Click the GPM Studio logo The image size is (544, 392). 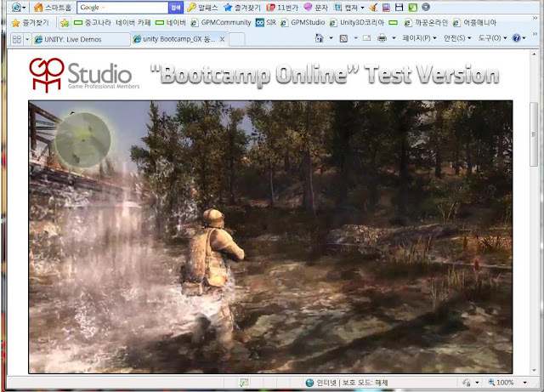(x=84, y=75)
